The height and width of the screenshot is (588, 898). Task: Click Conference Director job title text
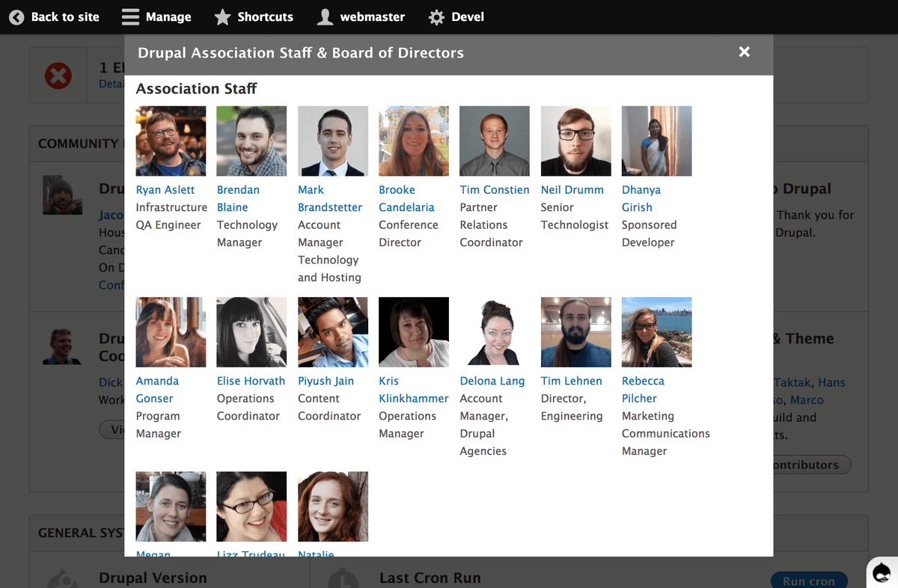pos(409,233)
